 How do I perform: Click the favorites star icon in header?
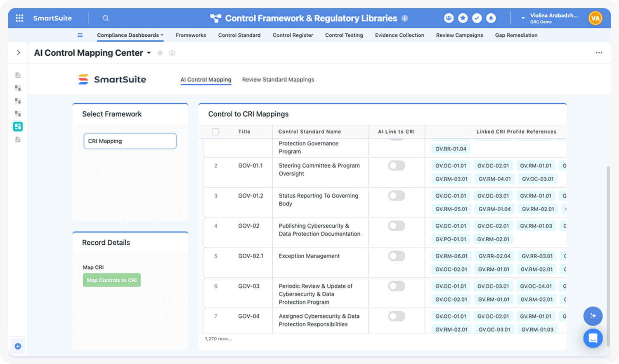463,18
